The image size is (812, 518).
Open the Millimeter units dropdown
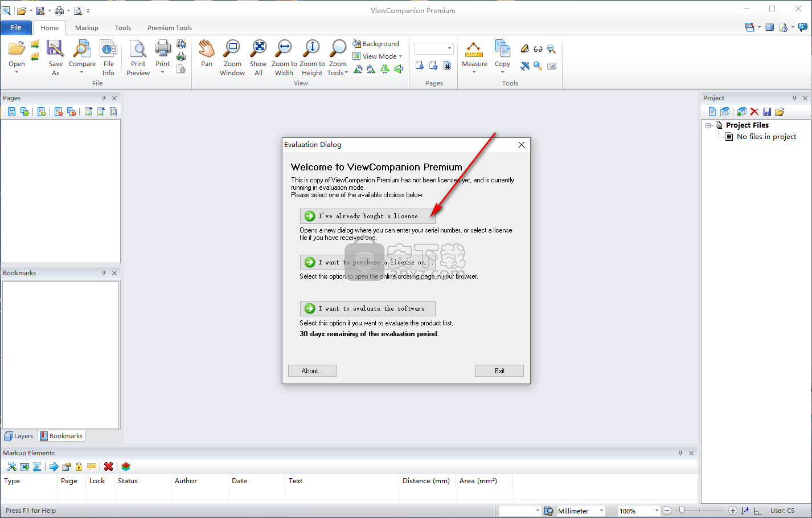601,511
